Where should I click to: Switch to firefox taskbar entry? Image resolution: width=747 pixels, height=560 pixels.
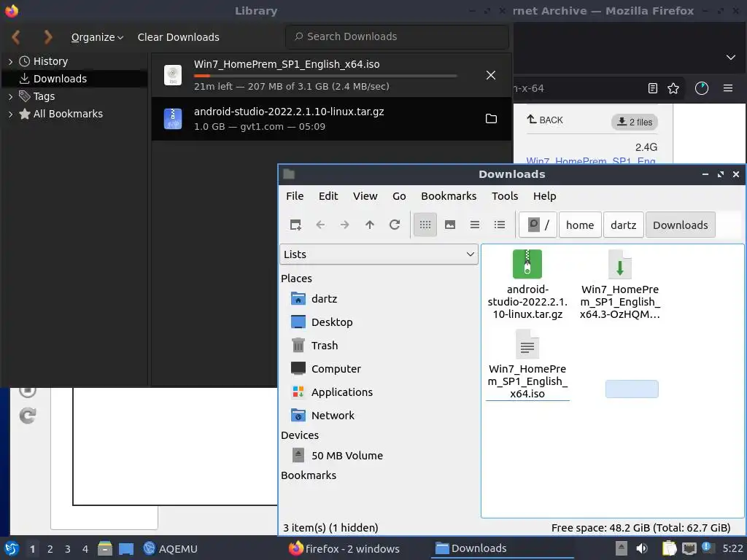pyautogui.click(x=344, y=548)
